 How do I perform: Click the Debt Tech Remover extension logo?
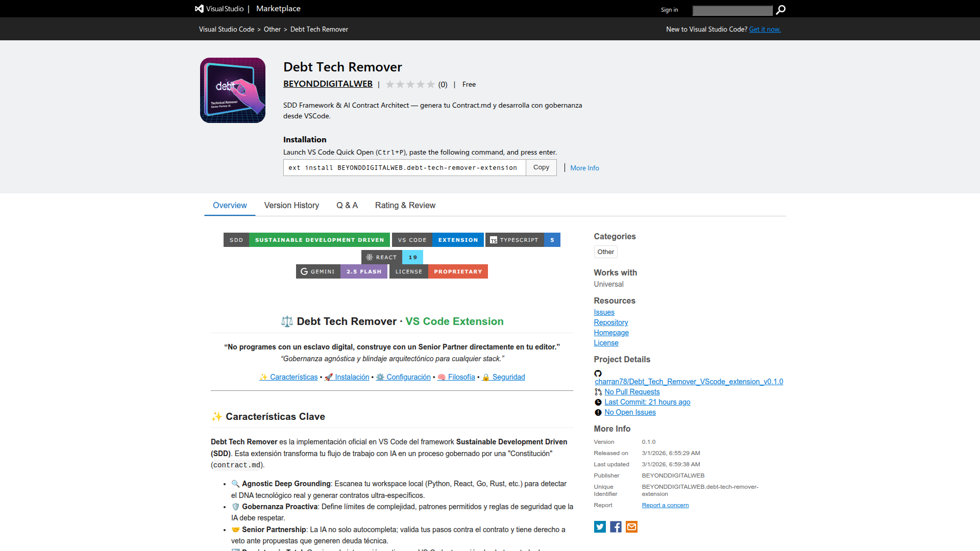coord(233,90)
